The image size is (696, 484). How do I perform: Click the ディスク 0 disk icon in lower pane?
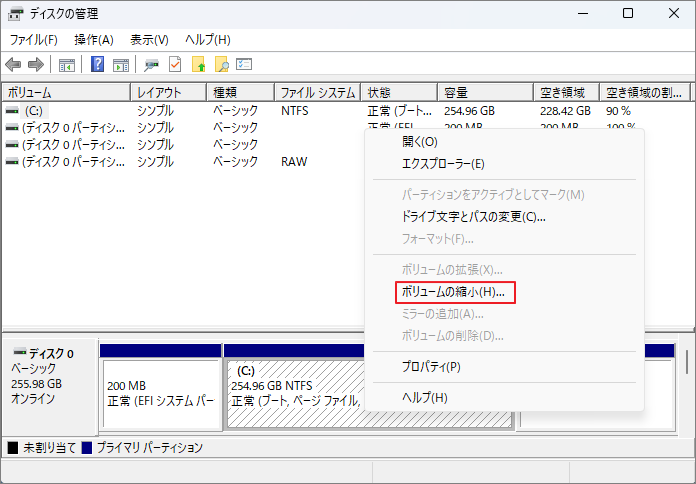tap(20, 353)
